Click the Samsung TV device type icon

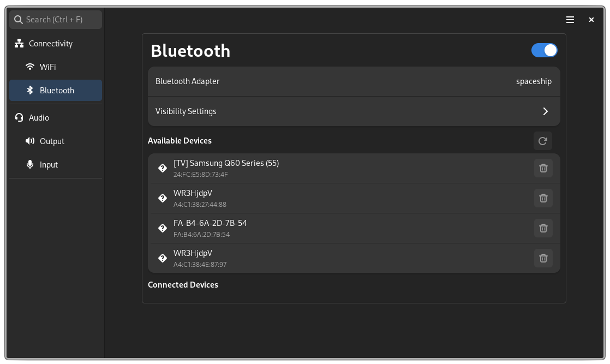tap(162, 168)
